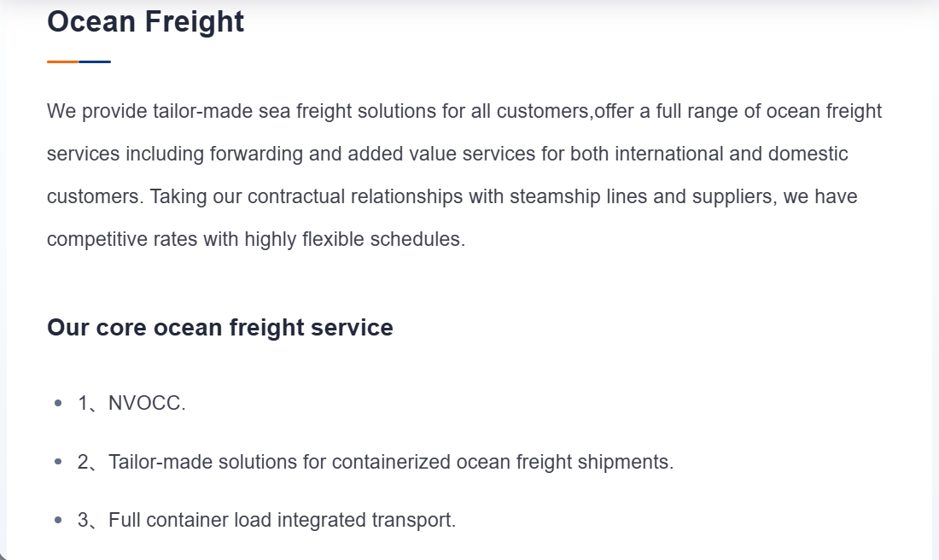The height and width of the screenshot is (560, 939).
Task: Click 'integrated transport' in list item three
Action: pyautogui.click(x=366, y=520)
